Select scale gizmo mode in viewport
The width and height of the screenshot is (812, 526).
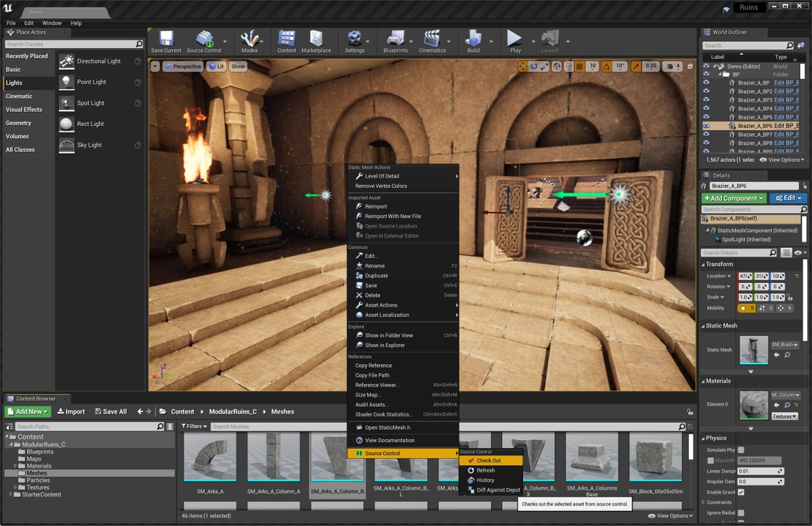coord(545,66)
